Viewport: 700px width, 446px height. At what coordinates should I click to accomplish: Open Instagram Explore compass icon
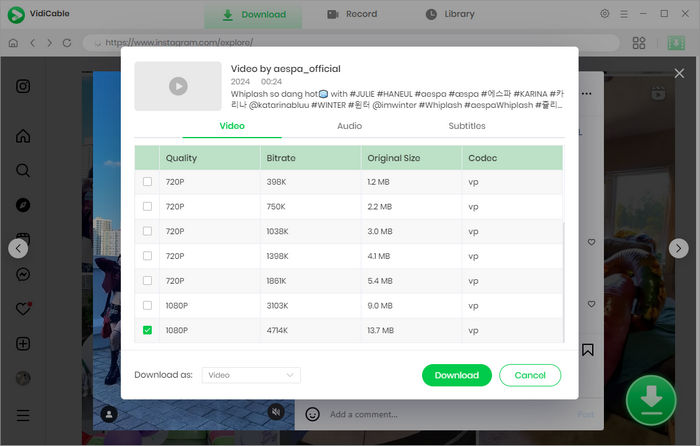[x=23, y=205]
